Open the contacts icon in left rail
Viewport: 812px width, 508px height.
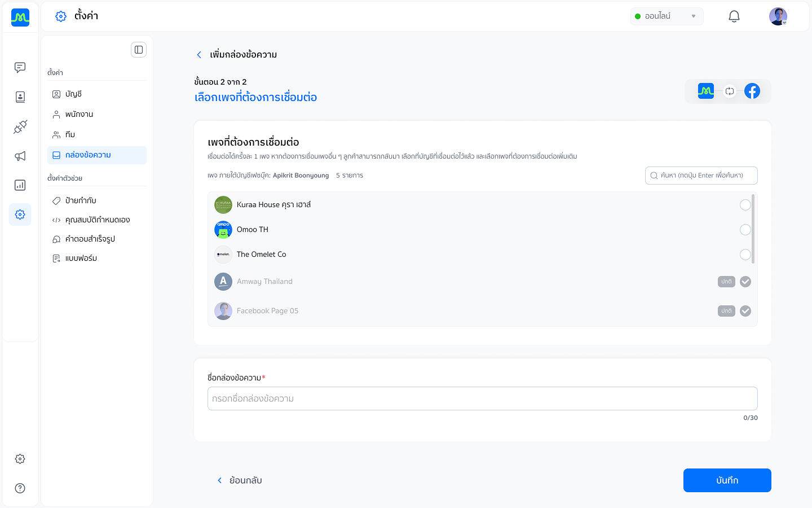pos(20,97)
